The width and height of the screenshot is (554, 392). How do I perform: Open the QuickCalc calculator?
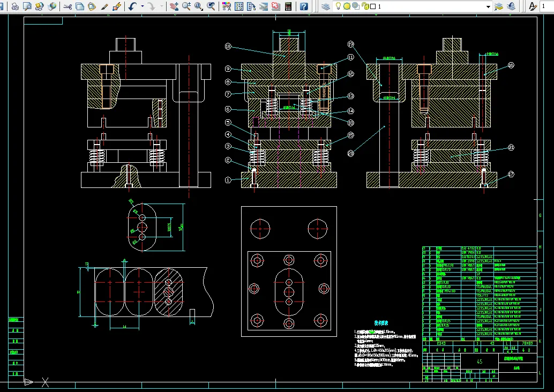click(289, 6)
